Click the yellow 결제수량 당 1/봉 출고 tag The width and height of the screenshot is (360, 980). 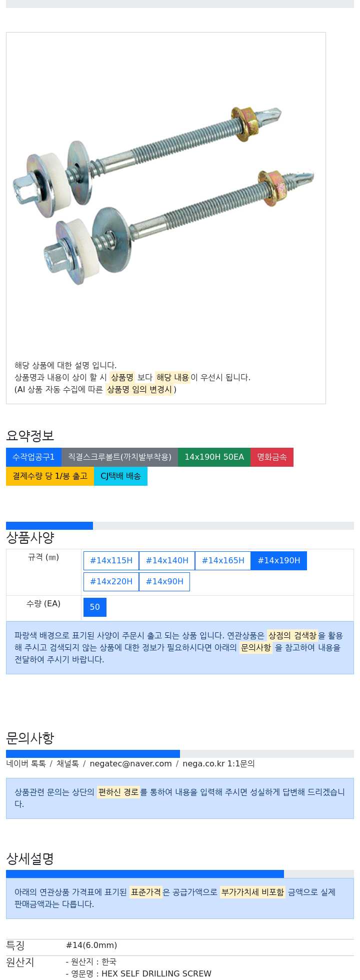(x=50, y=476)
